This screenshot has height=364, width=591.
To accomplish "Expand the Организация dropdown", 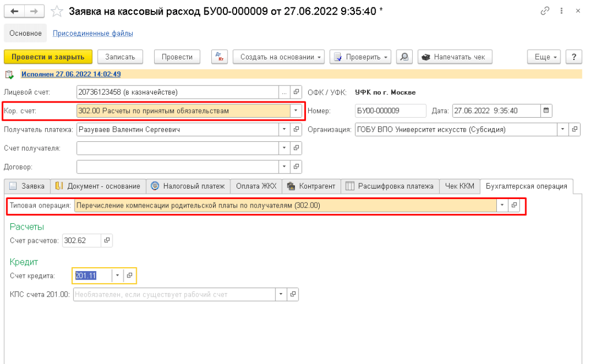I will coord(562,129).
